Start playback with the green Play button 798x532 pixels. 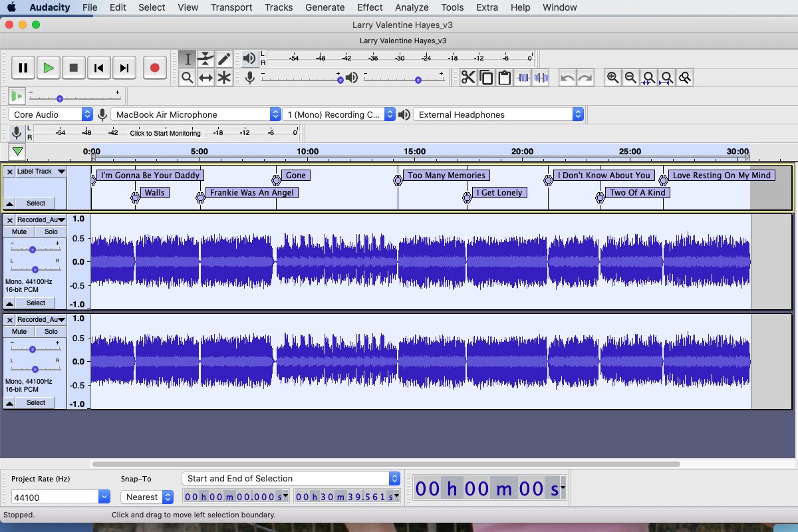point(49,68)
